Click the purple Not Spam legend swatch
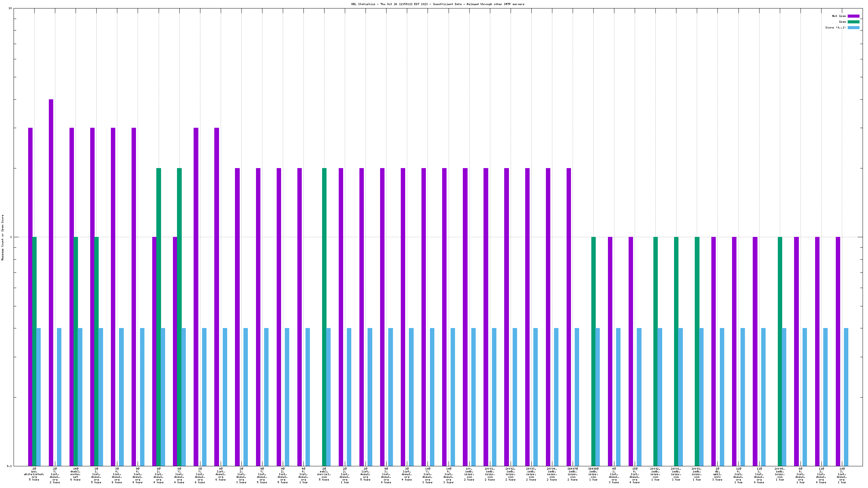 tap(853, 16)
